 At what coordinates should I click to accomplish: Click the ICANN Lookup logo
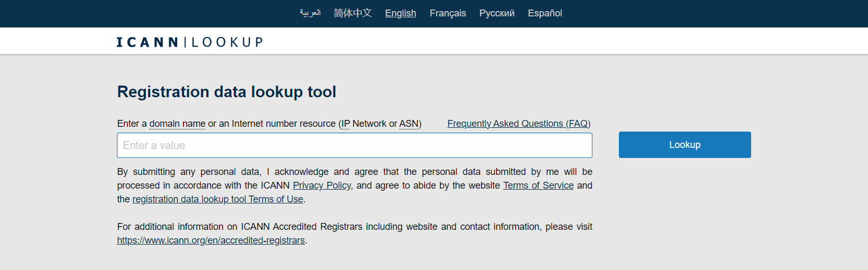pyautogui.click(x=189, y=42)
